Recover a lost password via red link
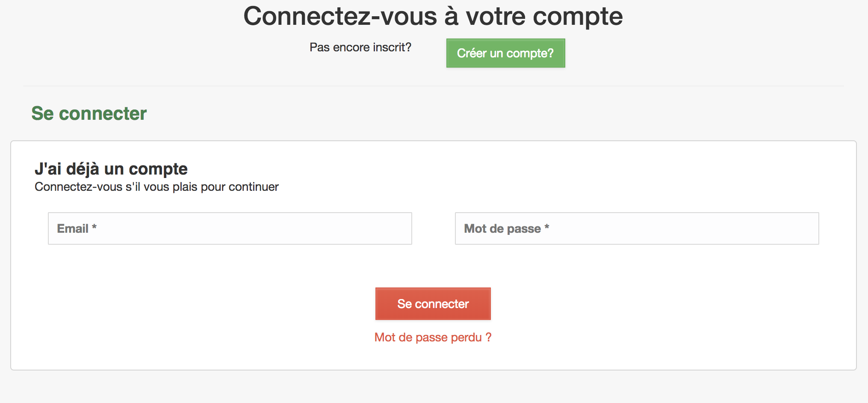Image resolution: width=868 pixels, height=403 pixels. (x=433, y=338)
